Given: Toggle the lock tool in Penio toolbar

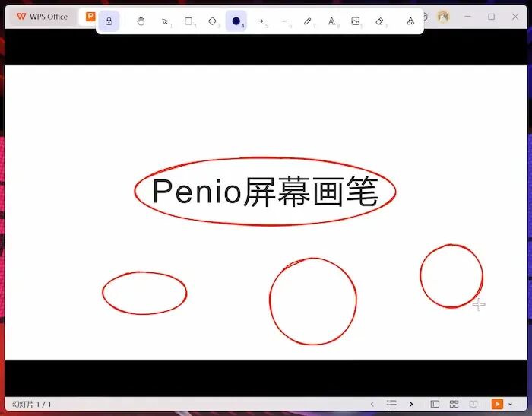Looking at the screenshot, I should [x=109, y=21].
